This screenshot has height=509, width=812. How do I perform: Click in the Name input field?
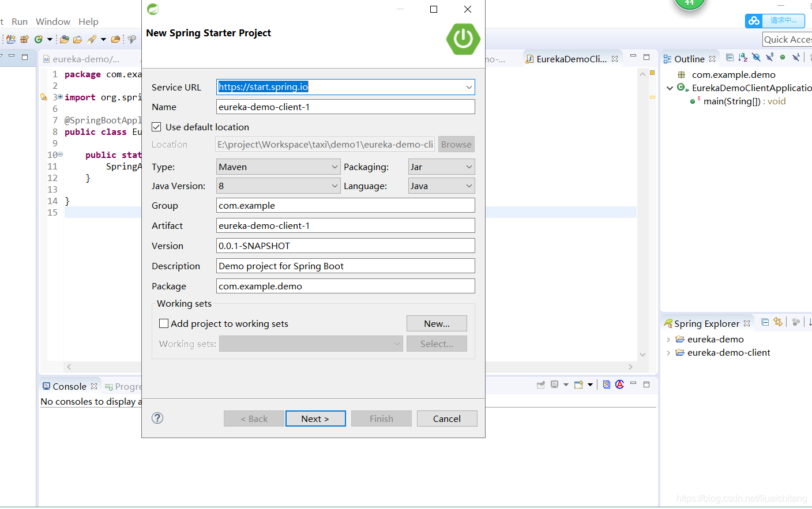[345, 107]
